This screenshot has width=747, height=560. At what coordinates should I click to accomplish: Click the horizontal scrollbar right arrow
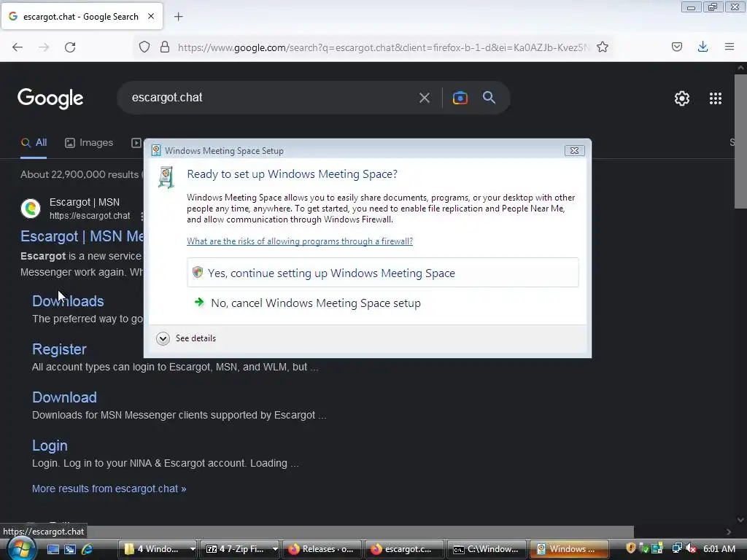(x=729, y=532)
